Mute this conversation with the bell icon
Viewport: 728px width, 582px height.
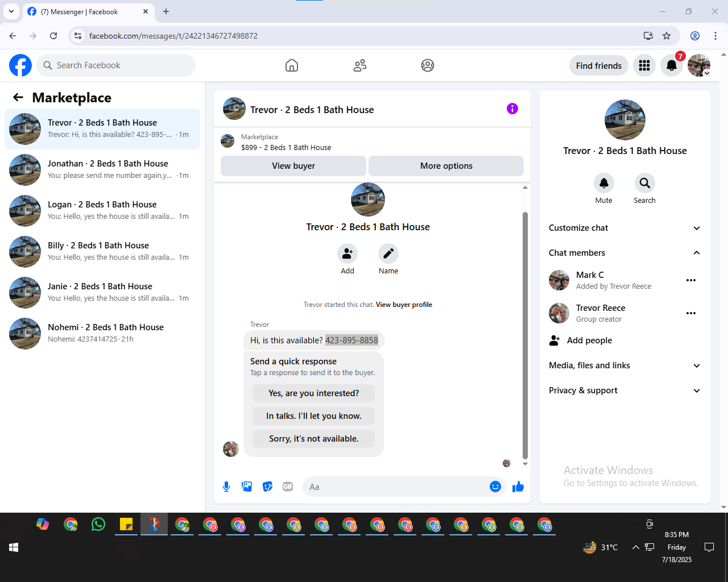point(604,183)
